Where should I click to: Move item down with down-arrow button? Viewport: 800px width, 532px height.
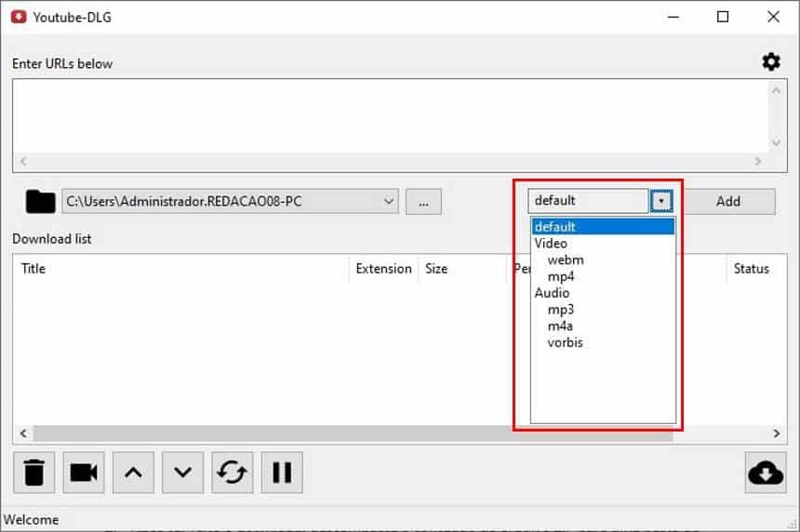182,472
